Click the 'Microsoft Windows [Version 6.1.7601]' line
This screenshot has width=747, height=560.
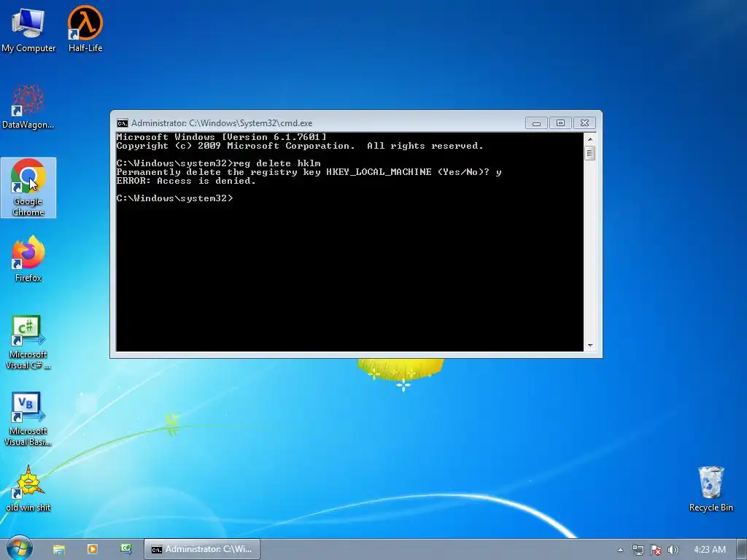222,137
